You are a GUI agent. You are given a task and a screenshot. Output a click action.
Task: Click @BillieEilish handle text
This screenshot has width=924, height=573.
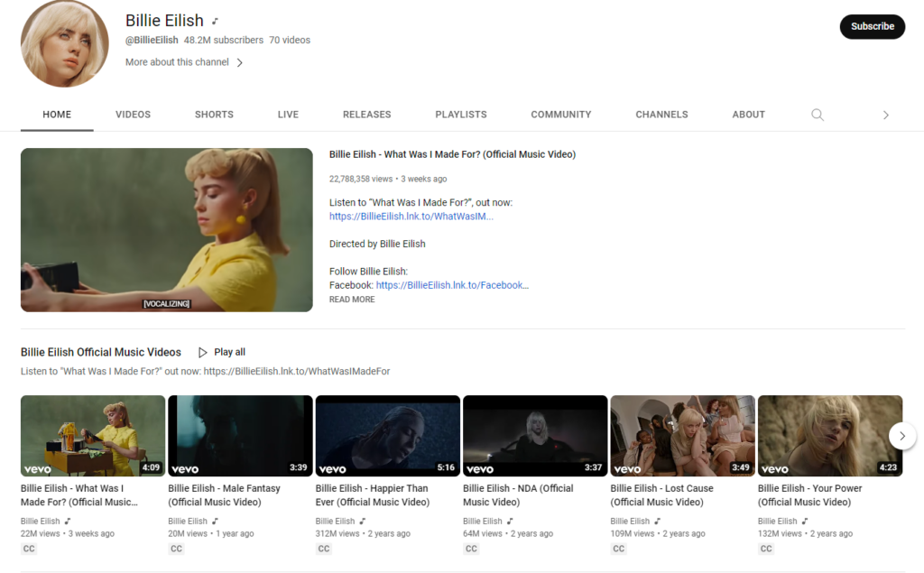tap(152, 40)
